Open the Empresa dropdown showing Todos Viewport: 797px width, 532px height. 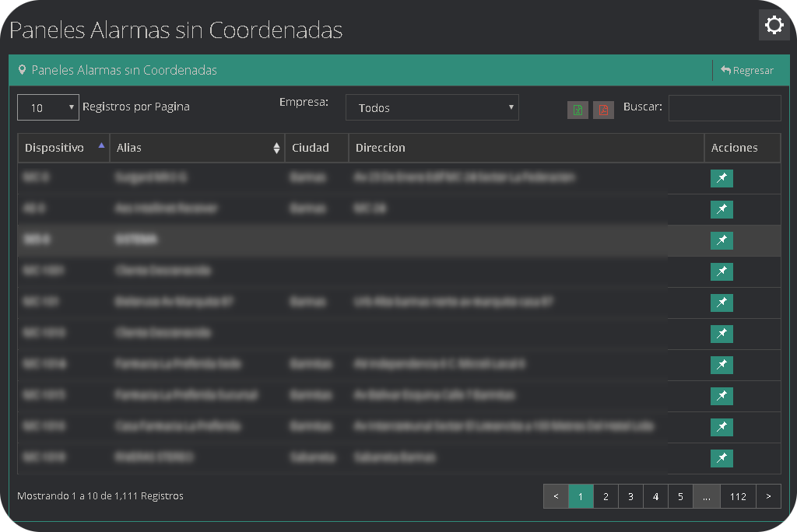coord(432,107)
